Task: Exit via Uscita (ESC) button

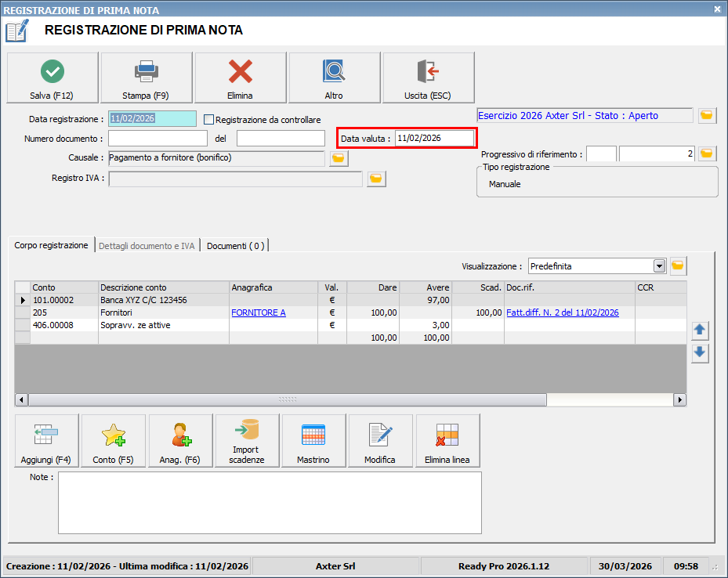Action: tap(428, 78)
